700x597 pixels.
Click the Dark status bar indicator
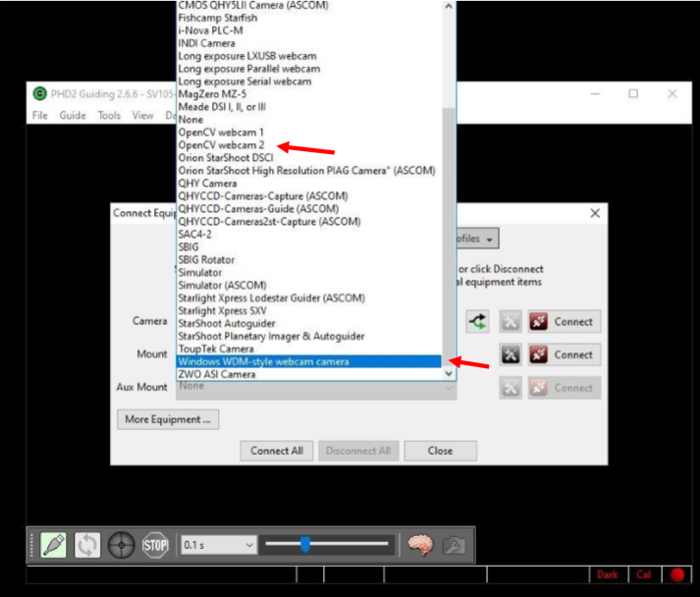607,574
